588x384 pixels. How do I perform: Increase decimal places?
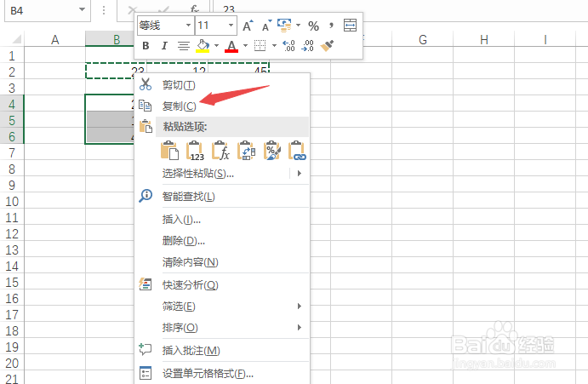(288, 46)
